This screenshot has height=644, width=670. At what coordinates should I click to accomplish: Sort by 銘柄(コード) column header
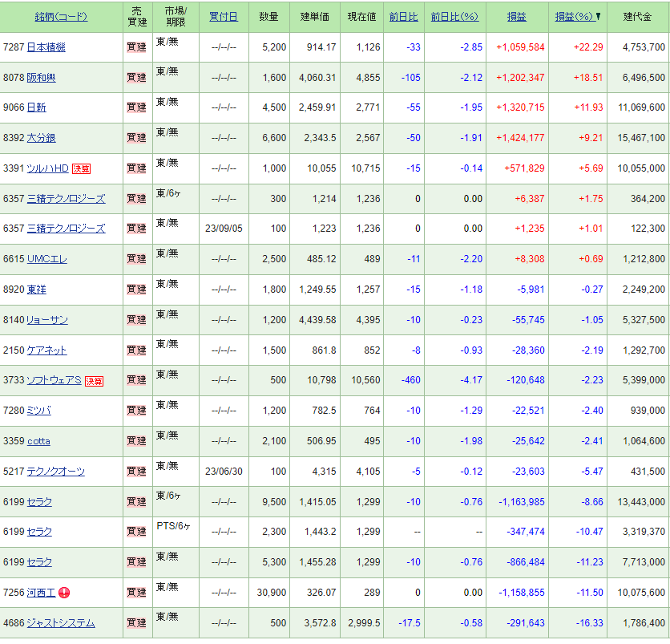61,17
